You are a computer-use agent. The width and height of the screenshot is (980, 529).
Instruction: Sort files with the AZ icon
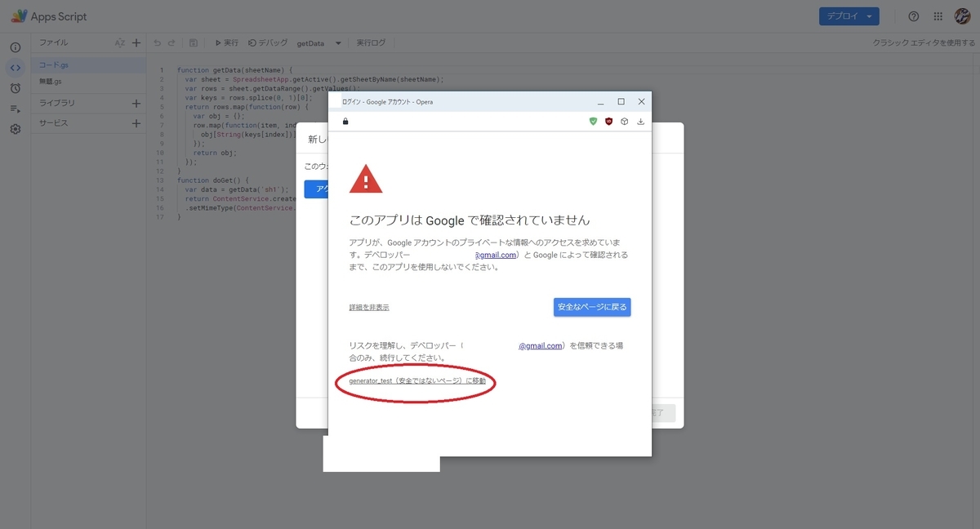[119, 42]
